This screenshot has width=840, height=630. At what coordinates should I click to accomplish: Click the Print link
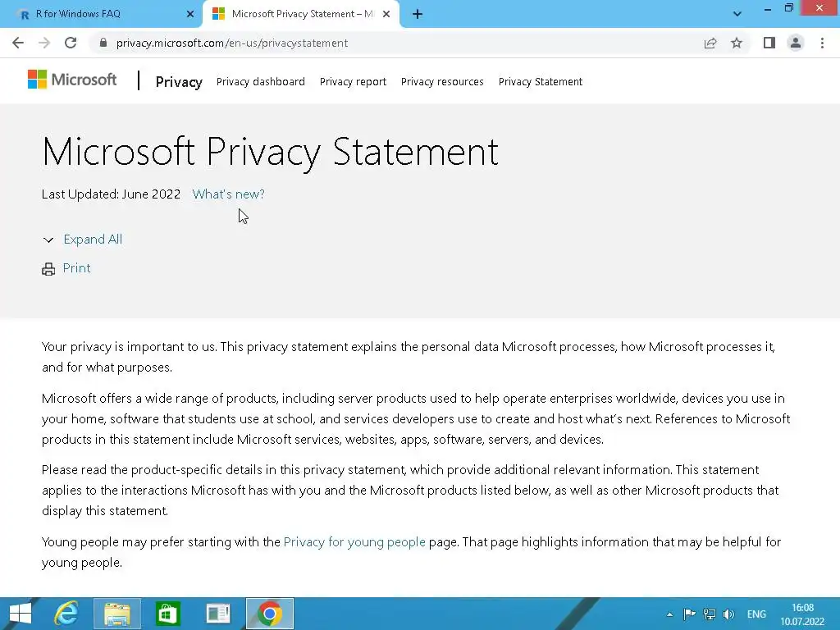(76, 268)
